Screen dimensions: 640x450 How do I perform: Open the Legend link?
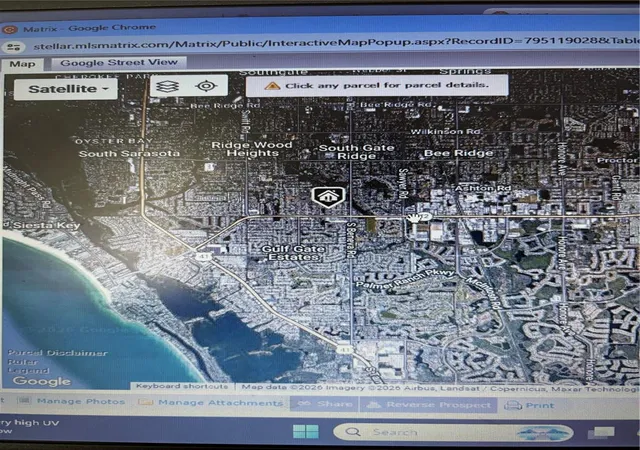tap(29, 371)
